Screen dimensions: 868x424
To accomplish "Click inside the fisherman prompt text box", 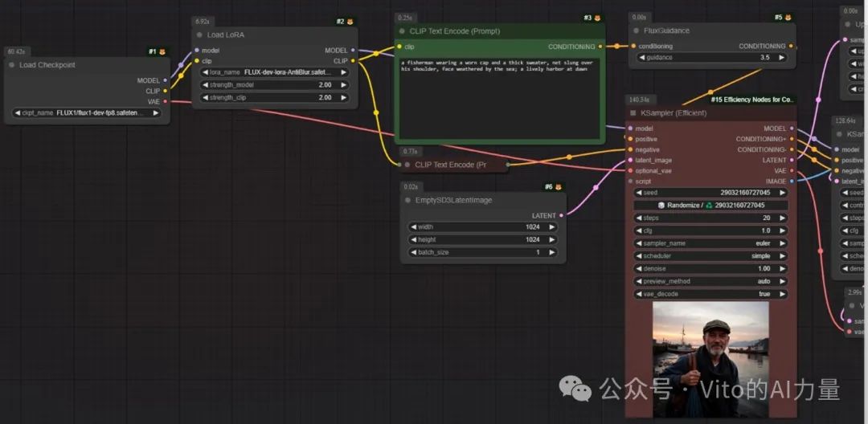I will 499,98.
